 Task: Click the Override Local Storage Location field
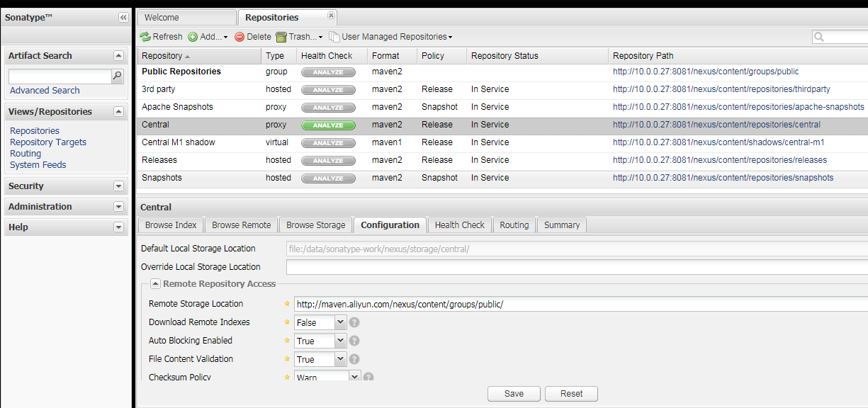coord(577,267)
